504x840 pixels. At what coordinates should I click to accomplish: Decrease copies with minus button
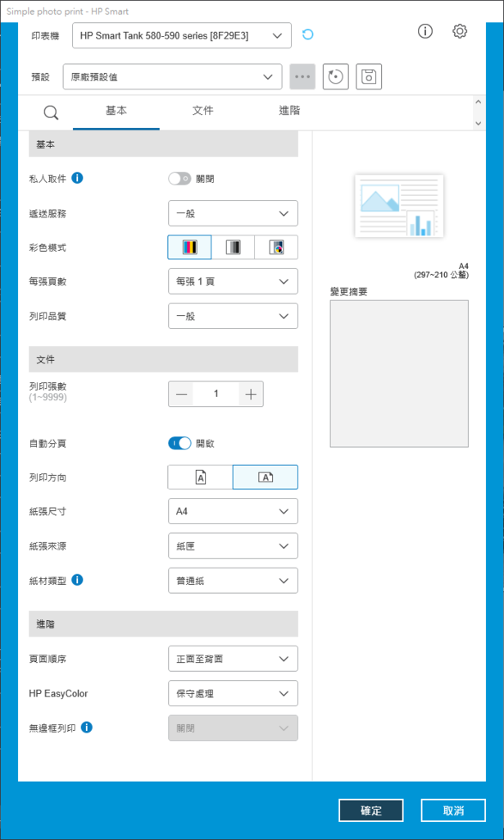click(181, 395)
